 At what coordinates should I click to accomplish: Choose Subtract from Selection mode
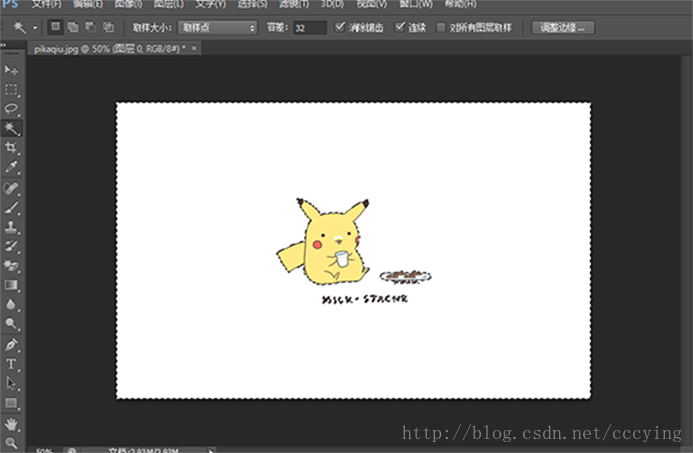pos(91,27)
